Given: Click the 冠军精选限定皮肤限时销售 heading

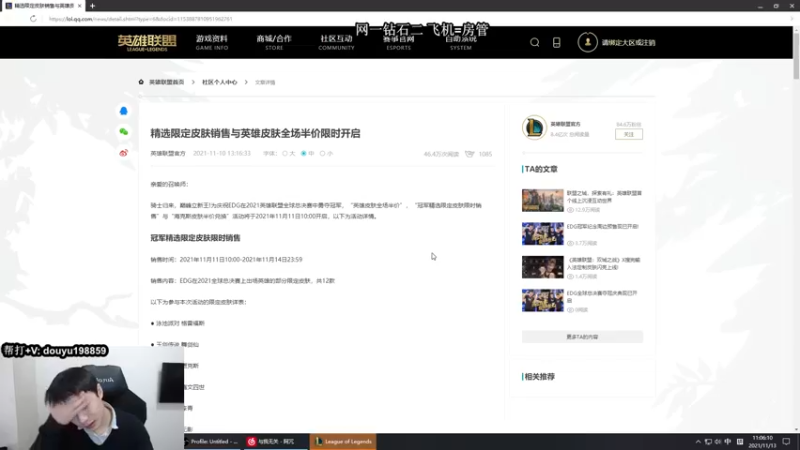Looking at the screenshot, I should (x=195, y=238).
